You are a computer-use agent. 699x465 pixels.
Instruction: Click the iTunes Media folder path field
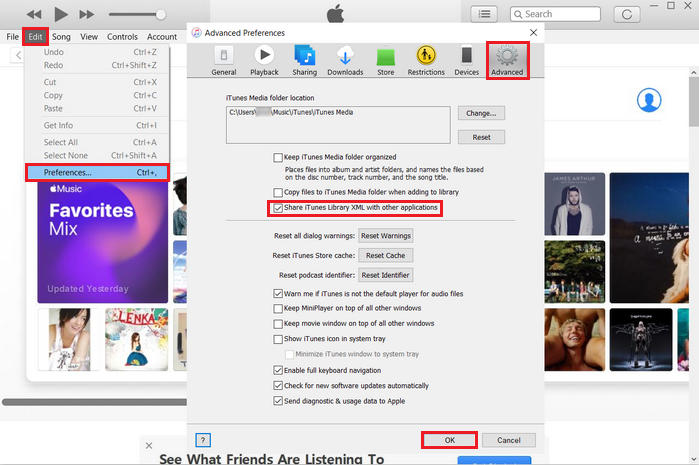click(x=338, y=125)
